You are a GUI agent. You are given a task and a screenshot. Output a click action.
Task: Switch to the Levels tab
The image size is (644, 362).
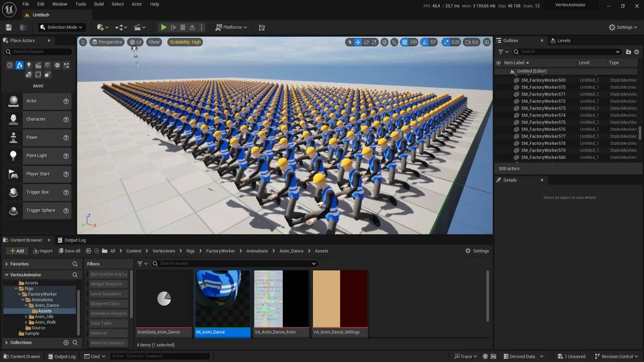click(x=563, y=40)
